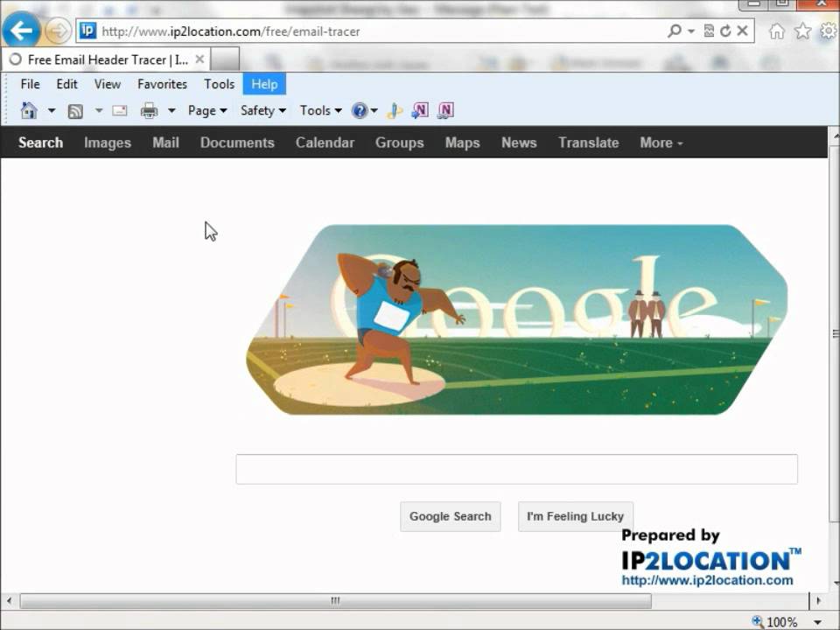Click the vertical scrollbar thumb

pos(835,333)
